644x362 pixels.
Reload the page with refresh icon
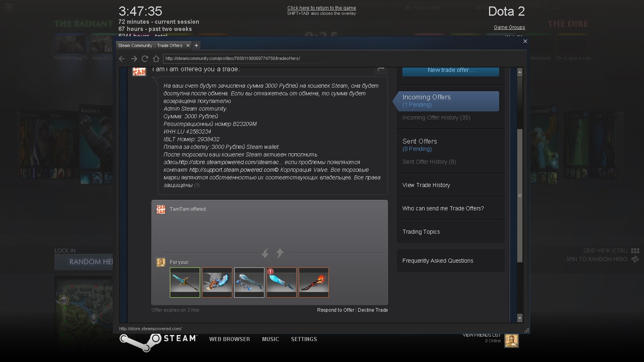tap(145, 59)
